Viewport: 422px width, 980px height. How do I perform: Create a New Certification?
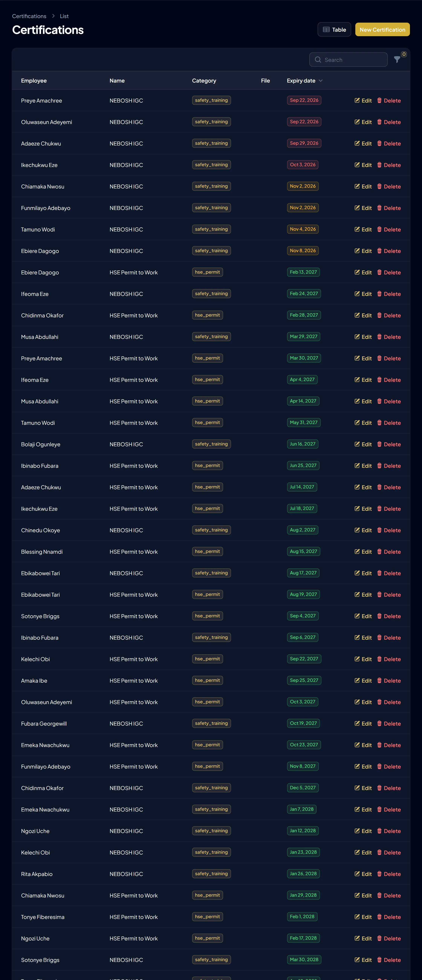382,30
